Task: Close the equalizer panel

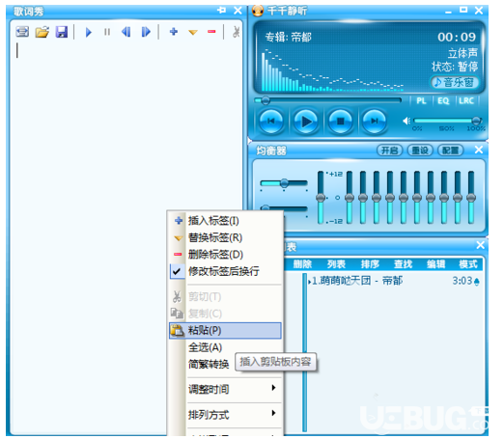Action: click(479, 150)
